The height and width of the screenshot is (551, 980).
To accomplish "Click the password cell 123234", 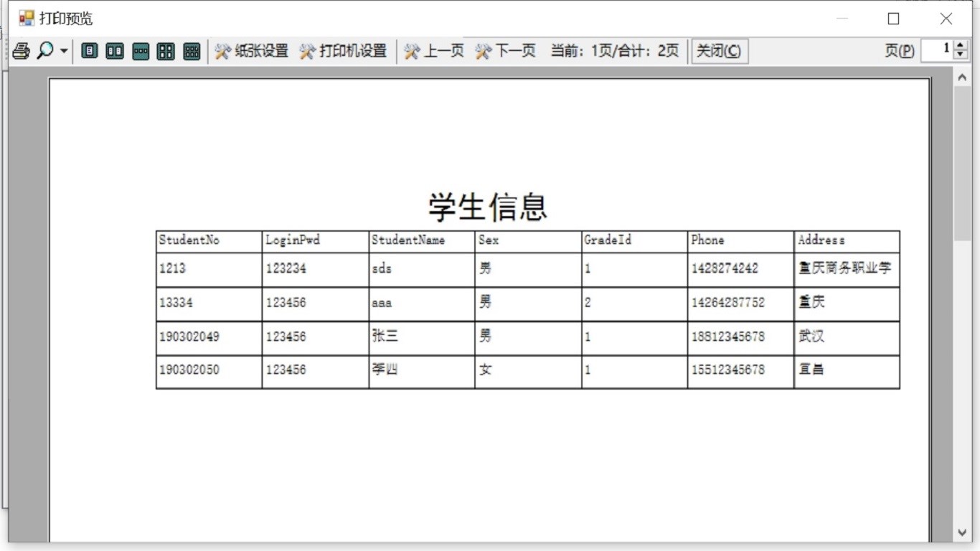I will pos(315,269).
